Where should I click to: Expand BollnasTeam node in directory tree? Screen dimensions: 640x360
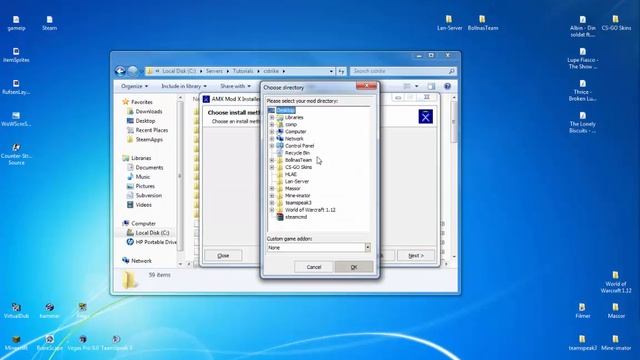pyautogui.click(x=272, y=160)
